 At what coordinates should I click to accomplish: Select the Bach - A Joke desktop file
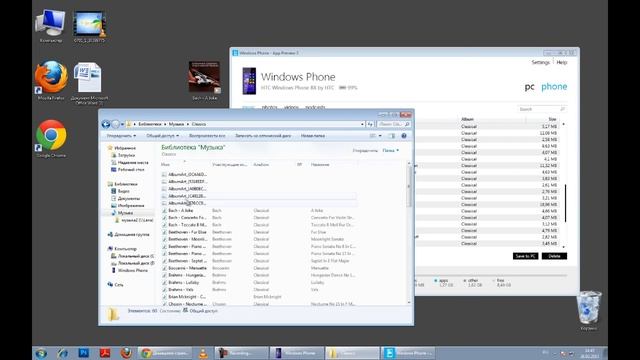click(204, 80)
